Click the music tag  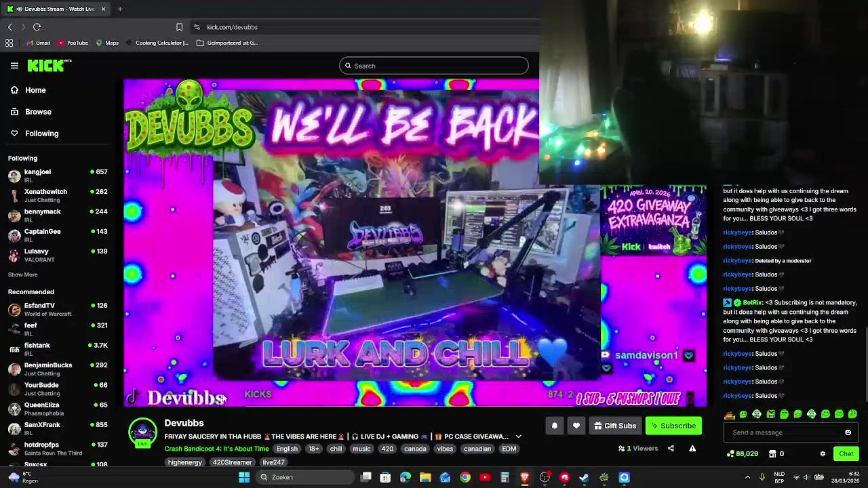(361, 449)
